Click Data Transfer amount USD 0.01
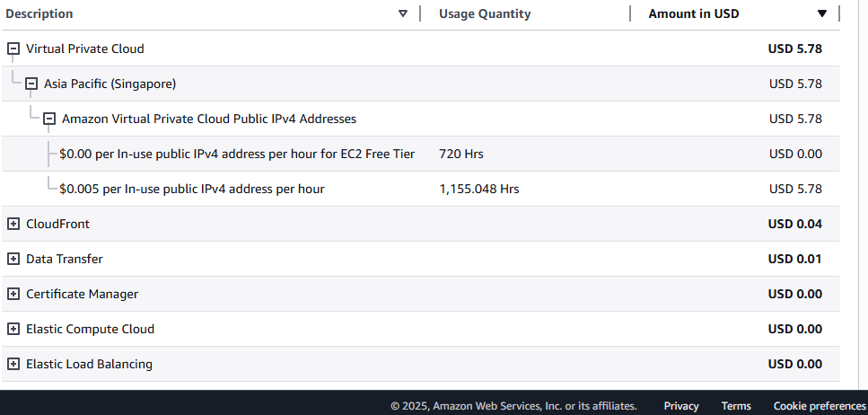This screenshot has width=868, height=415. [795, 259]
